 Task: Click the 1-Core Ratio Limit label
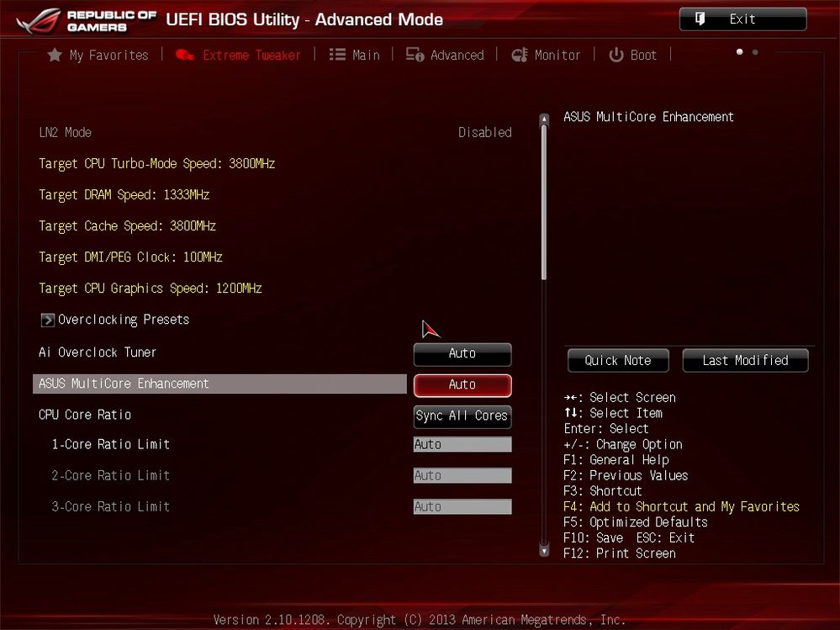tap(111, 444)
